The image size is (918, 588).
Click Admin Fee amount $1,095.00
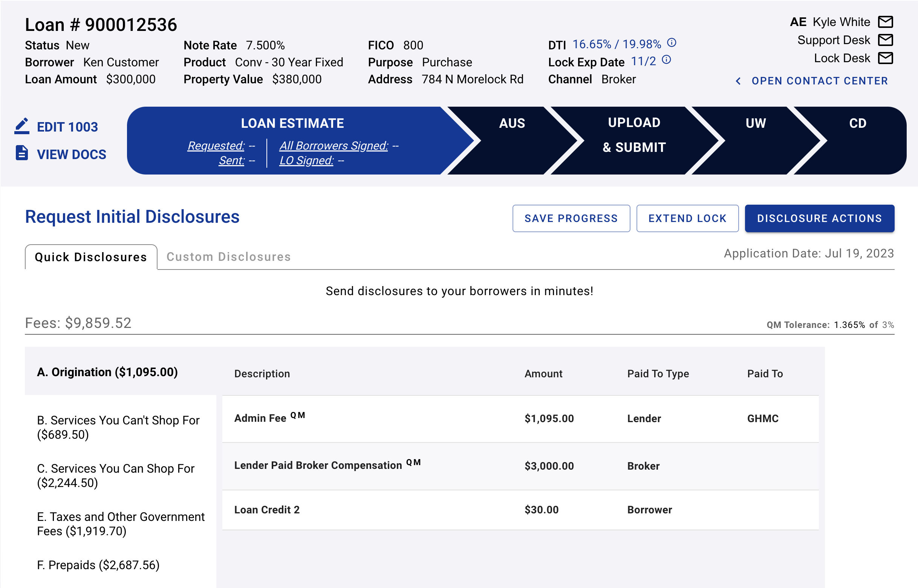pos(549,418)
